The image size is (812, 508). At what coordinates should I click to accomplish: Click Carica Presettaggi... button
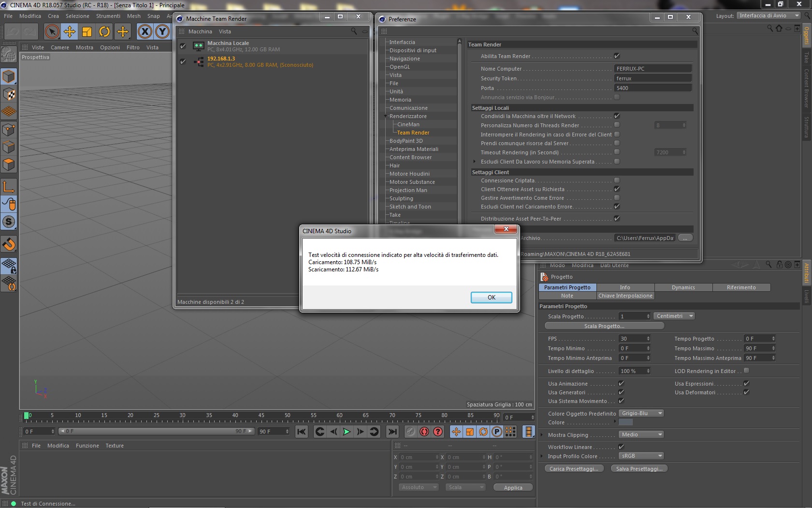pyautogui.click(x=574, y=468)
